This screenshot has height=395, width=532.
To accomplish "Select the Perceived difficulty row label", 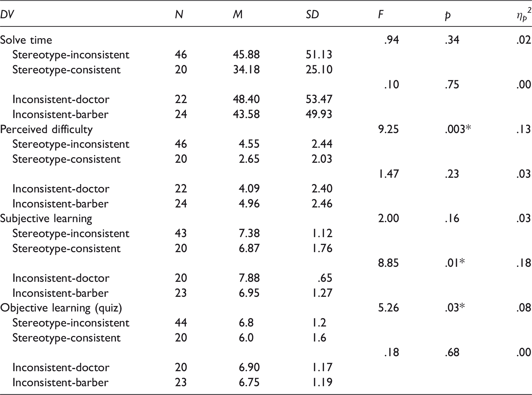I will click(x=46, y=129).
